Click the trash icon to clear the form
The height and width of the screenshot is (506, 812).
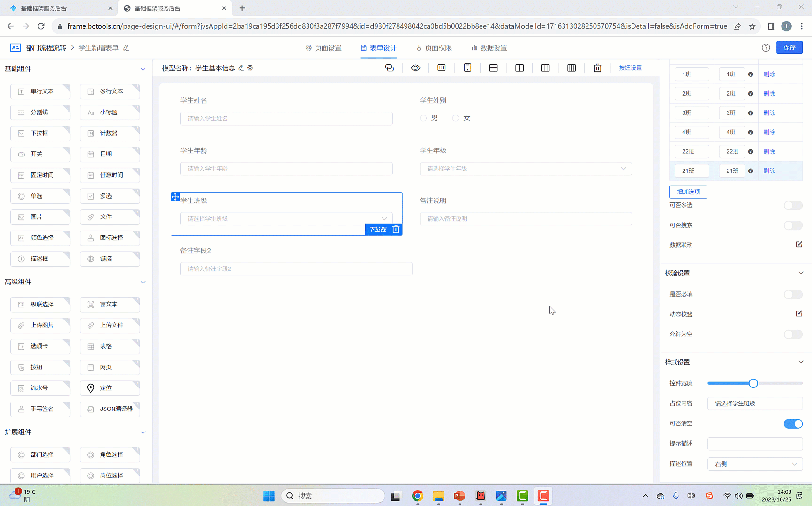pyautogui.click(x=597, y=68)
